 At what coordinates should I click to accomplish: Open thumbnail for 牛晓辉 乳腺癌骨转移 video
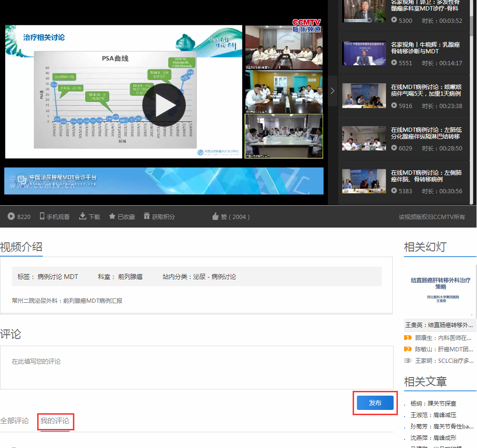[x=364, y=53]
